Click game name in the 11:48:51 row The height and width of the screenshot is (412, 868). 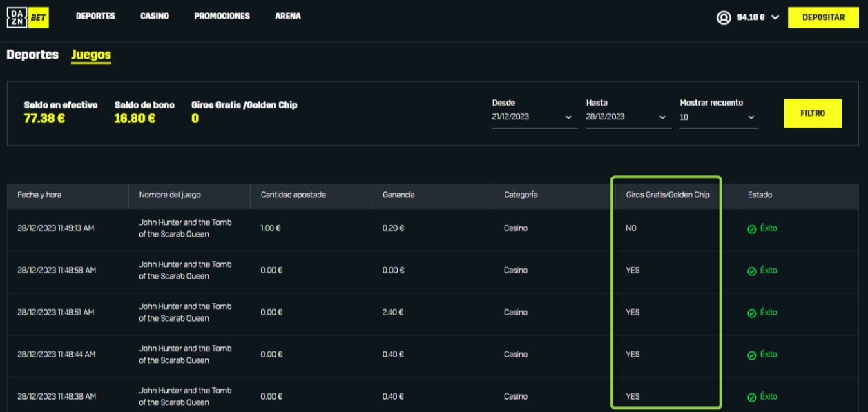[185, 313]
